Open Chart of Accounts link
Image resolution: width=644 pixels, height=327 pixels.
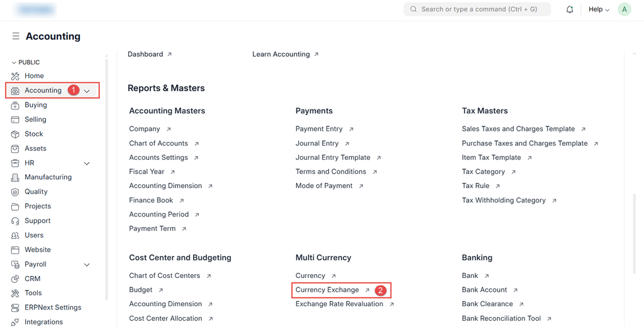click(x=158, y=143)
